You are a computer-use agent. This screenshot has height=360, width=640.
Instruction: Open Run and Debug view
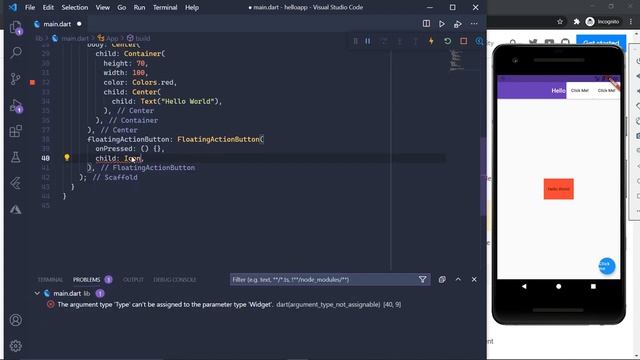16,106
